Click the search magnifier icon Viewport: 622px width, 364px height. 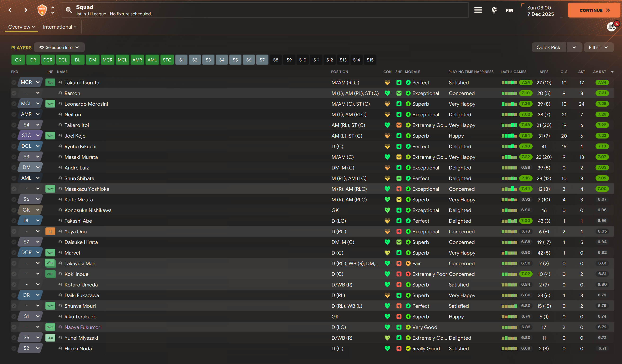tap(69, 10)
